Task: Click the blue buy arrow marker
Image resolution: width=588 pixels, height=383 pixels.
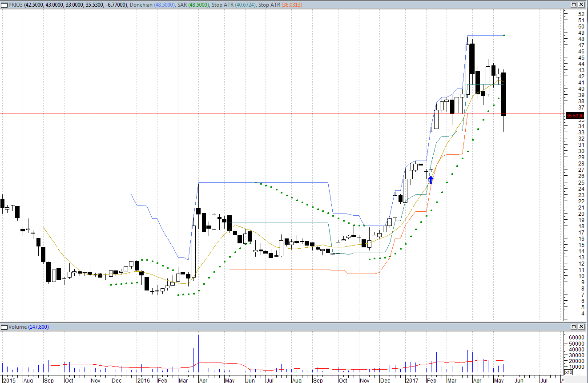Action: [431, 180]
